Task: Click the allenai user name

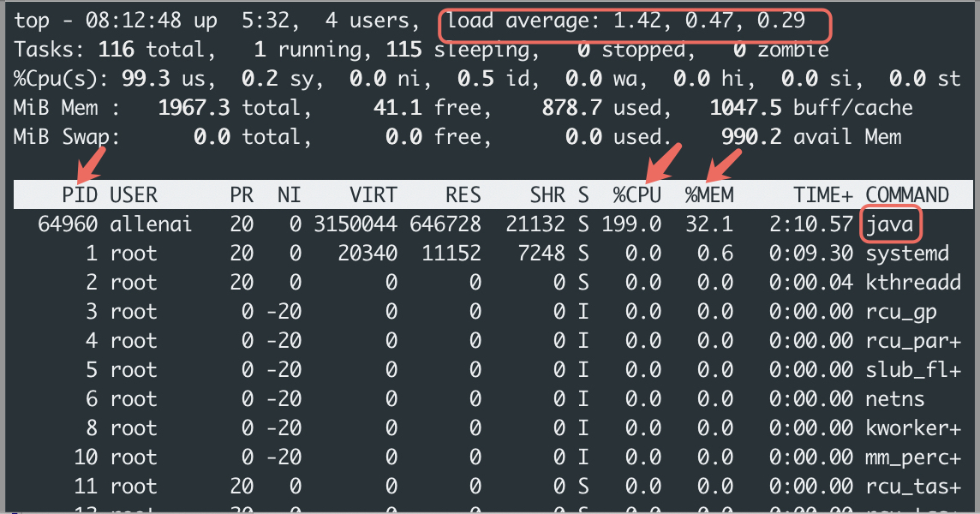Action: pyautogui.click(x=151, y=224)
